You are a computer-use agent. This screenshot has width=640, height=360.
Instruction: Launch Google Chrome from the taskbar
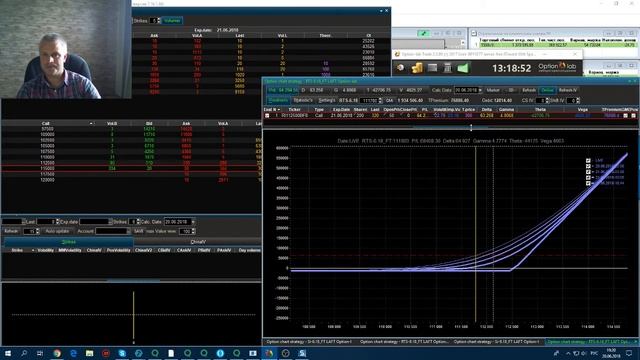click(57, 353)
